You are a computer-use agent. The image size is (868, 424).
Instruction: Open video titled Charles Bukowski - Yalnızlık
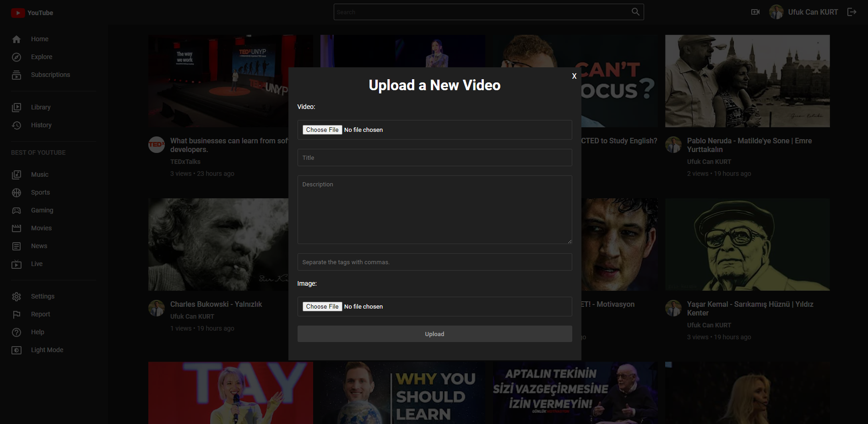[x=216, y=304]
